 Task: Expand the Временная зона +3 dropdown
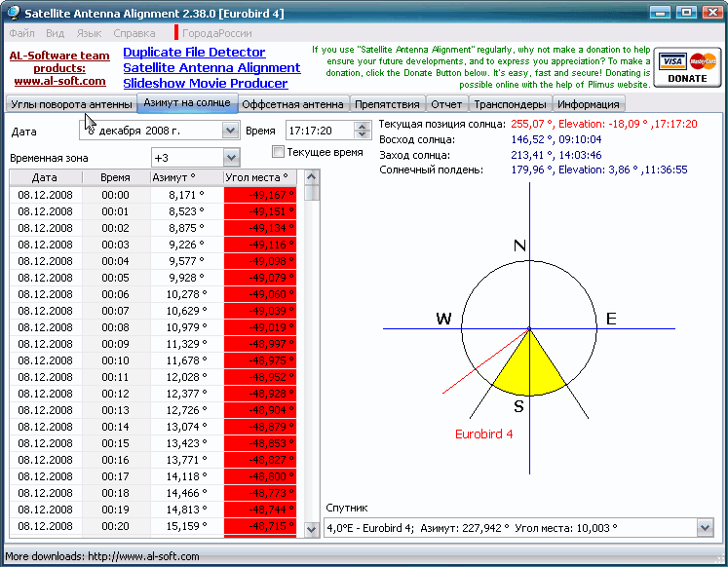pos(231,158)
